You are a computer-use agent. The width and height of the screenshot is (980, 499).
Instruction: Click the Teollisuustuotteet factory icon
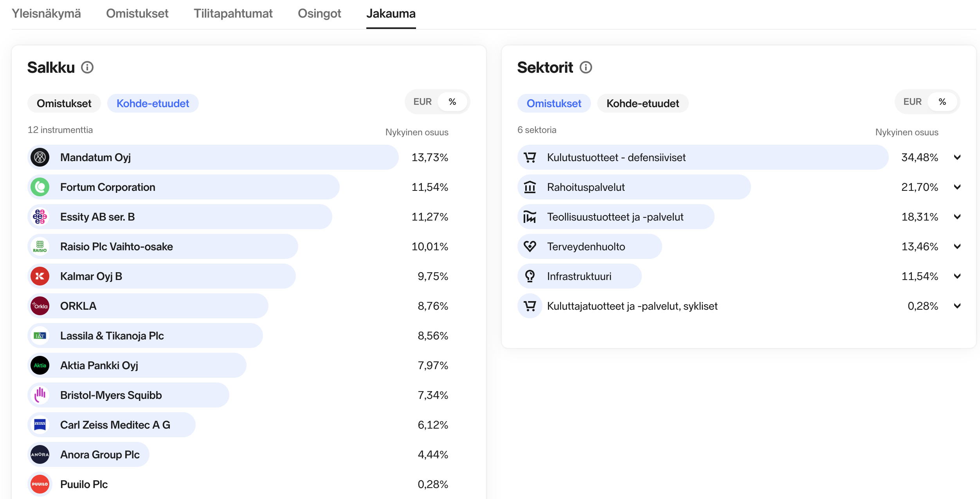[530, 217]
